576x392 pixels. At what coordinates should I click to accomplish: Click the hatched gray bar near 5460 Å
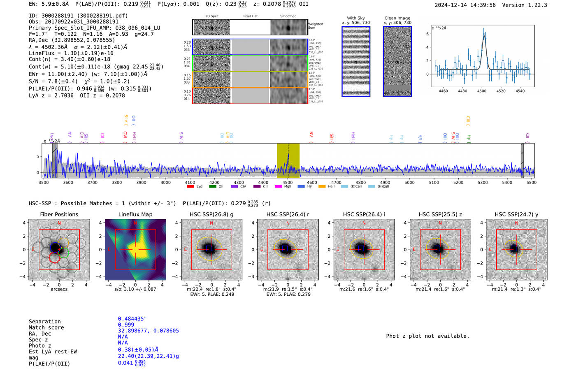[522, 160]
